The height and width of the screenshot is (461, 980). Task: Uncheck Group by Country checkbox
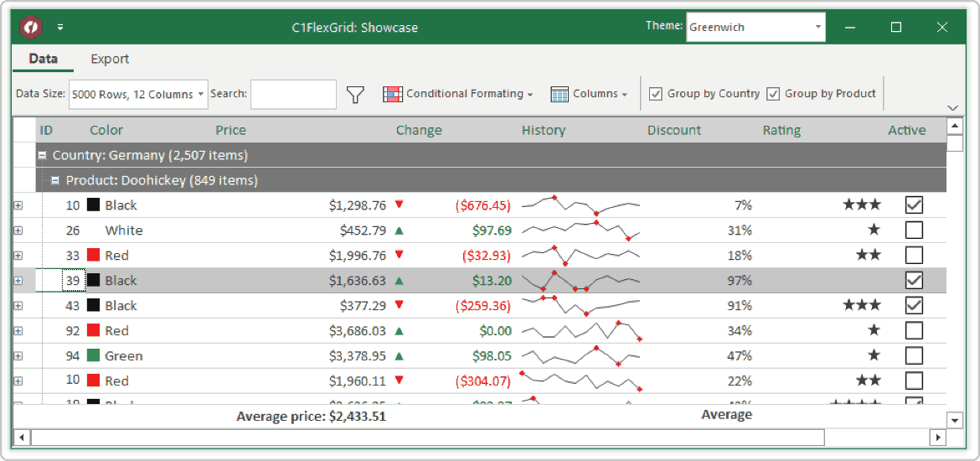656,94
